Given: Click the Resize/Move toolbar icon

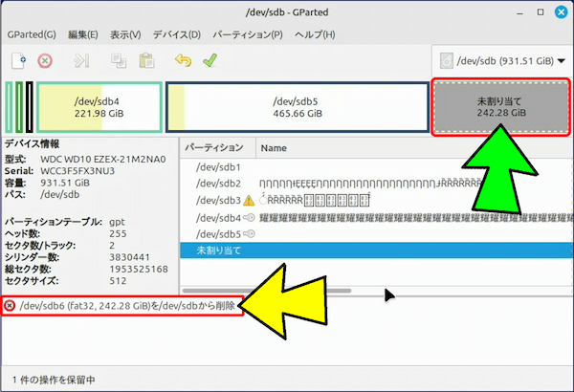Looking at the screenshot, I should 81,60.
